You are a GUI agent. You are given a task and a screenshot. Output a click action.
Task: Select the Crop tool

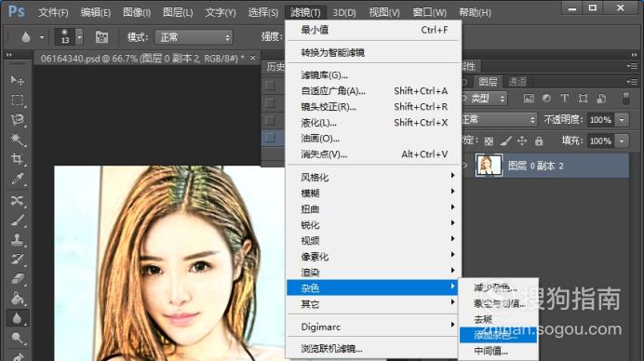(17, 159)
